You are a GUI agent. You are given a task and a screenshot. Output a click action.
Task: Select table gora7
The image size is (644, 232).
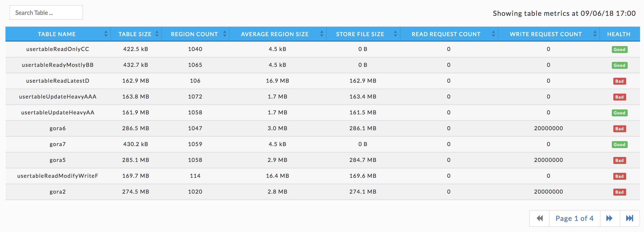pos(58,144)
